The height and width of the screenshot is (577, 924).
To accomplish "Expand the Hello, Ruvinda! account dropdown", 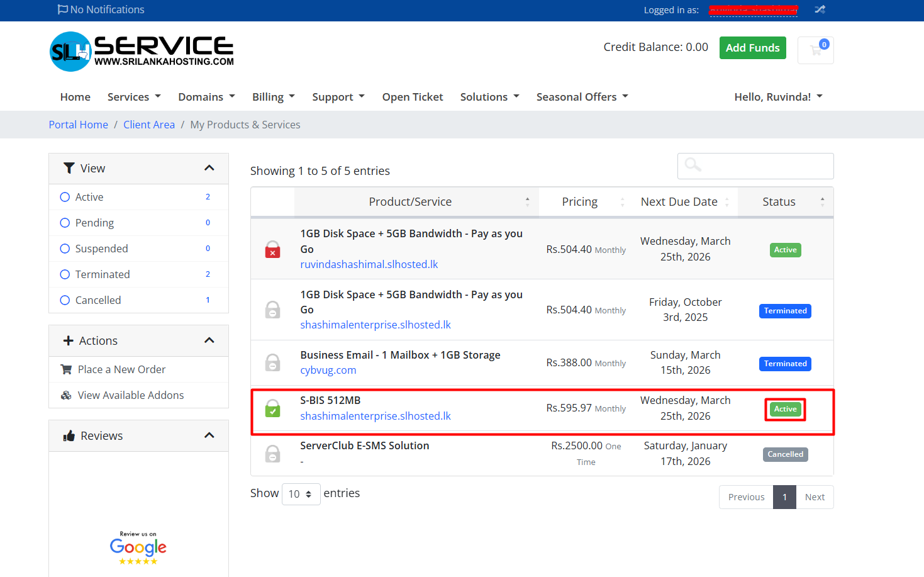I will point(778,97).
